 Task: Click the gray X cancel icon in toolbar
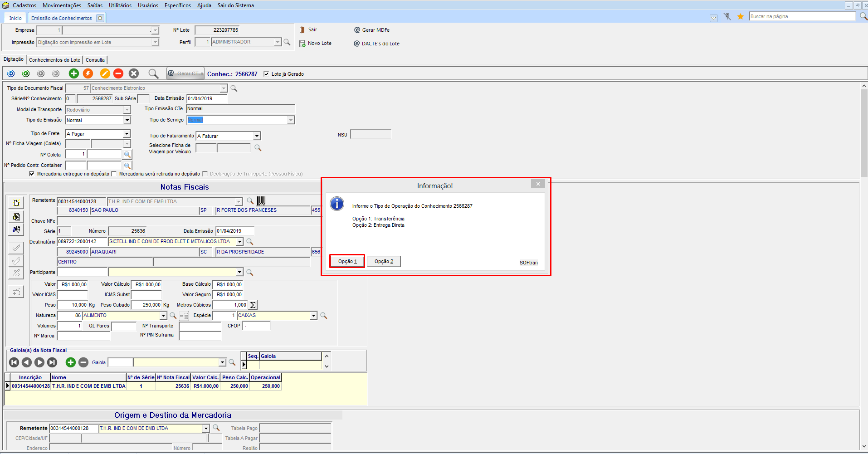click(x=134, y=73)
